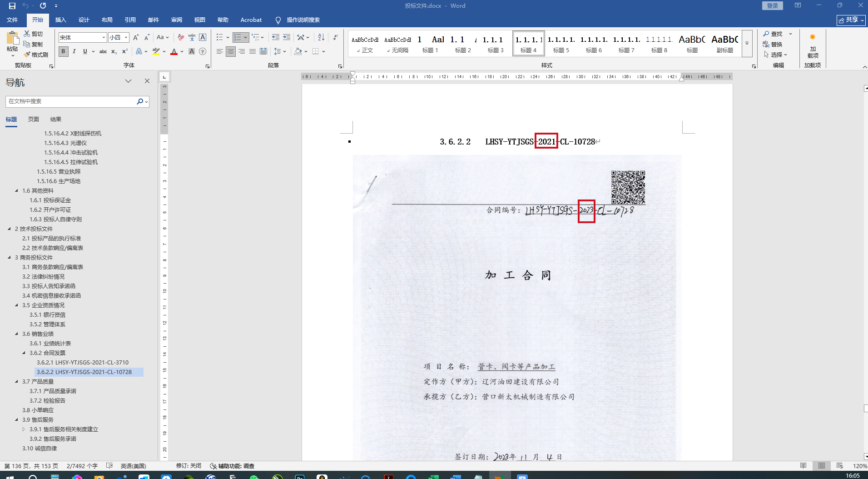Image resolution: width=868 pixels, height=479 pixels.
Task: Toggle subscript formatting
Action: click(x=114, y=51)
